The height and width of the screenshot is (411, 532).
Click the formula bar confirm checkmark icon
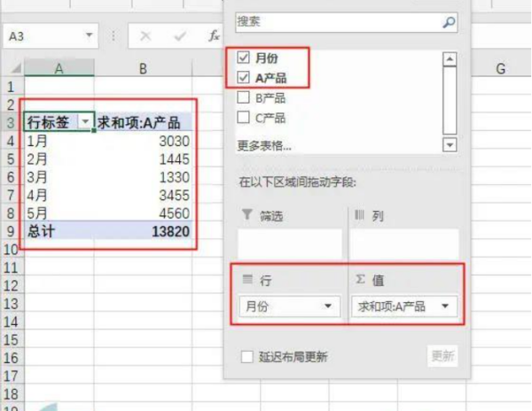click(x=180, y=35)
